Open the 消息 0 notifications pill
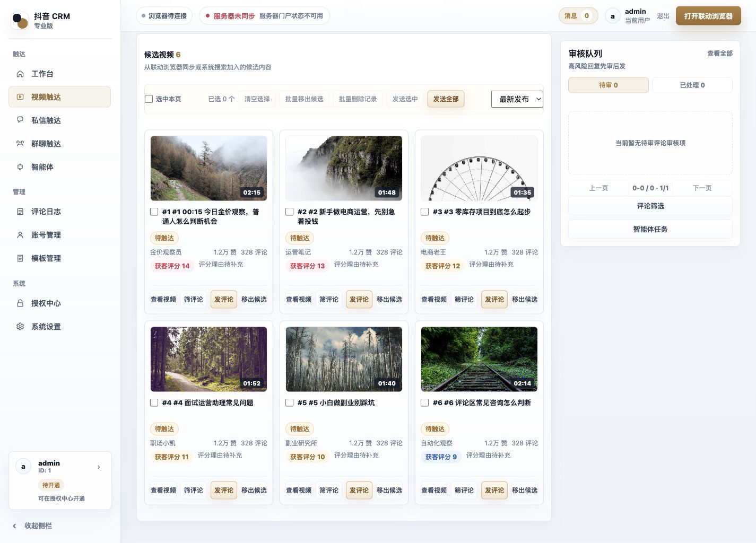This screenshot has height=543, width=756. click(x=578, y=16)
